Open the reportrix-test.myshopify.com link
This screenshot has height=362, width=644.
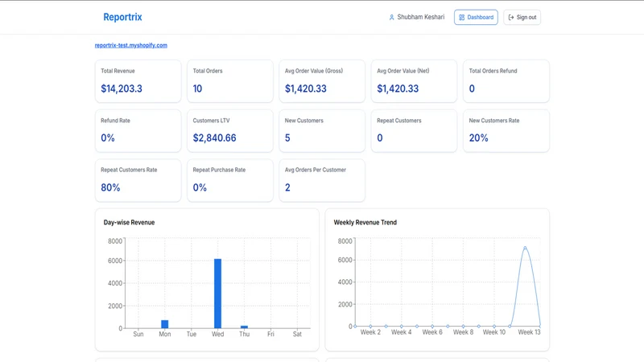pyautogui.click(x=131, y=45)
